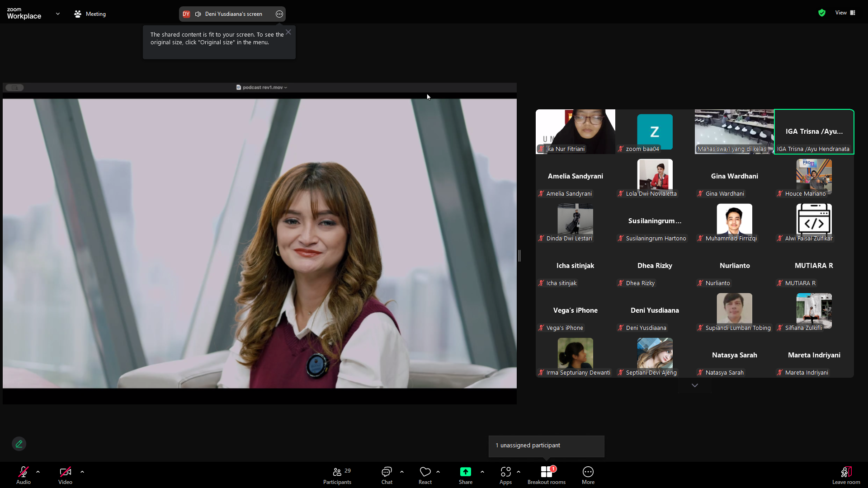Viewport: 868px width, 488px height.
Task: Show next page of participant gallery
Action: point(695,385)
